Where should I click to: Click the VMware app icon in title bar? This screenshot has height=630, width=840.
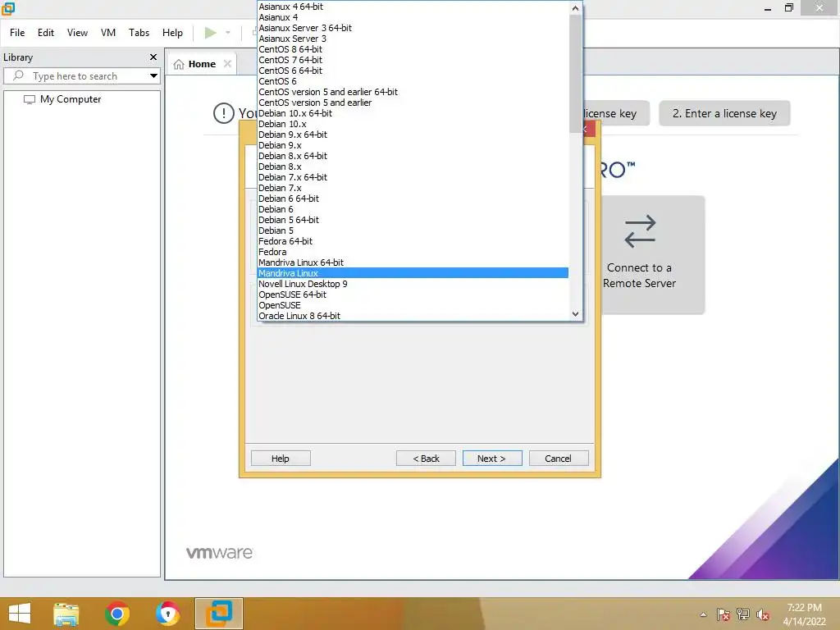[8, 8]
